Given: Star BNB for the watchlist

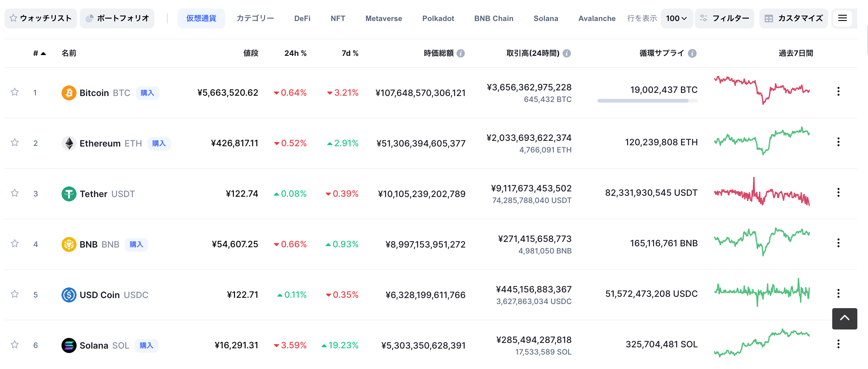Looking at the screenshot, I should tap(14, 243).
